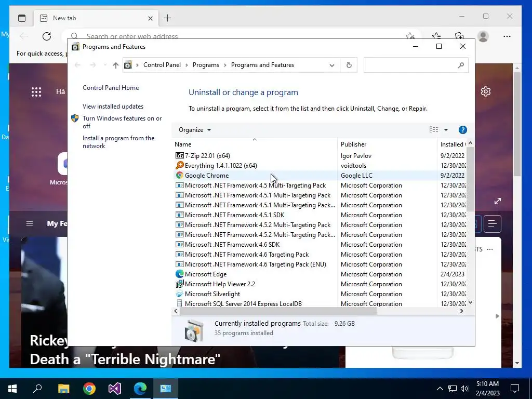532x399 pixels.
Task: Click Programs in the breadcrumb path
Action: 206,65
